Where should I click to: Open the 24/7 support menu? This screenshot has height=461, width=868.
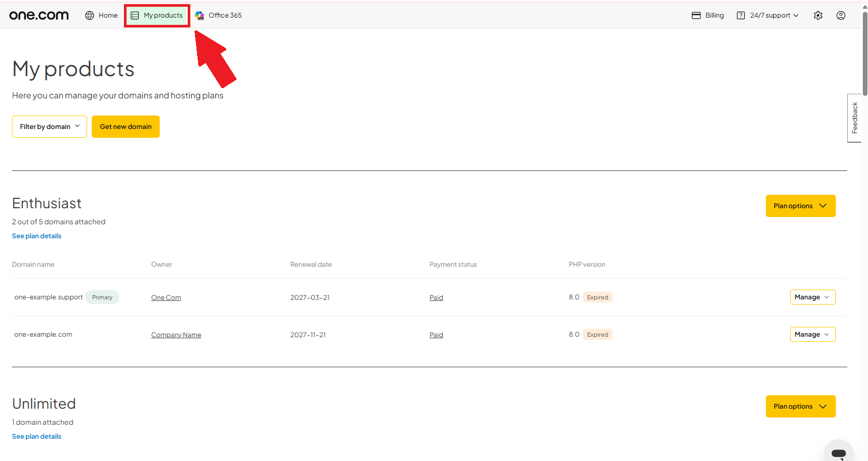click(x=768, y=16)
